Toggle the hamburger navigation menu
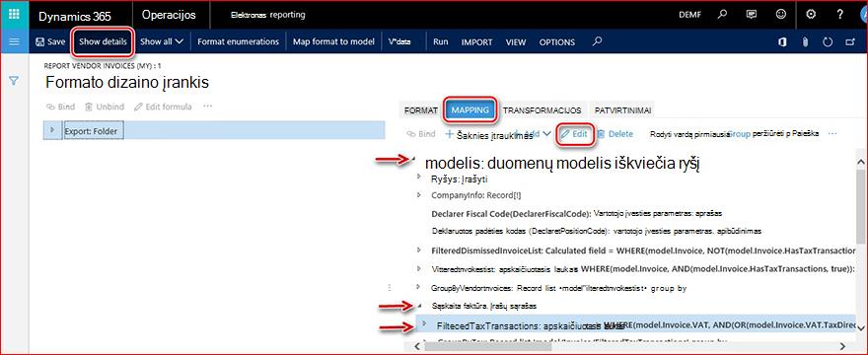This screenshot has width=868, height=355. tap(14, 41)
